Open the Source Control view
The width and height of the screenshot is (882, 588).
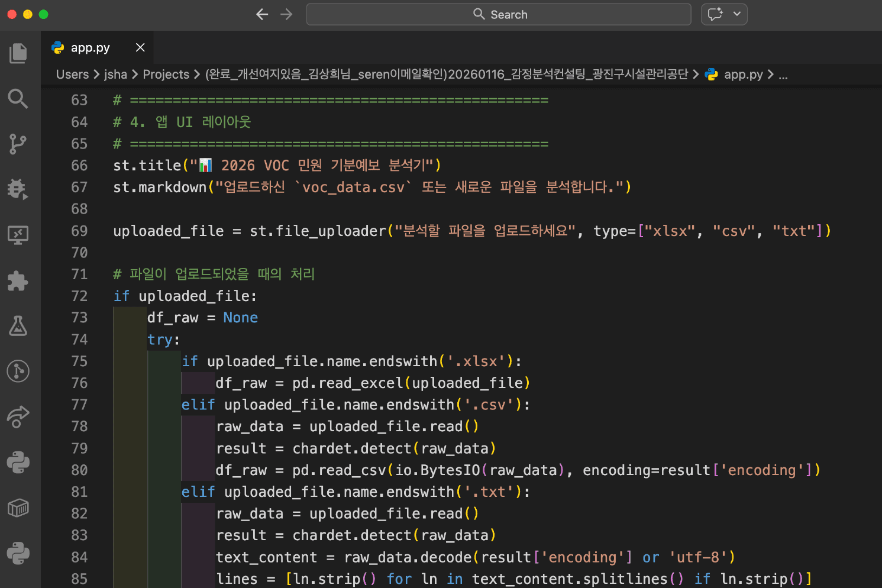(x=18, y=144)
